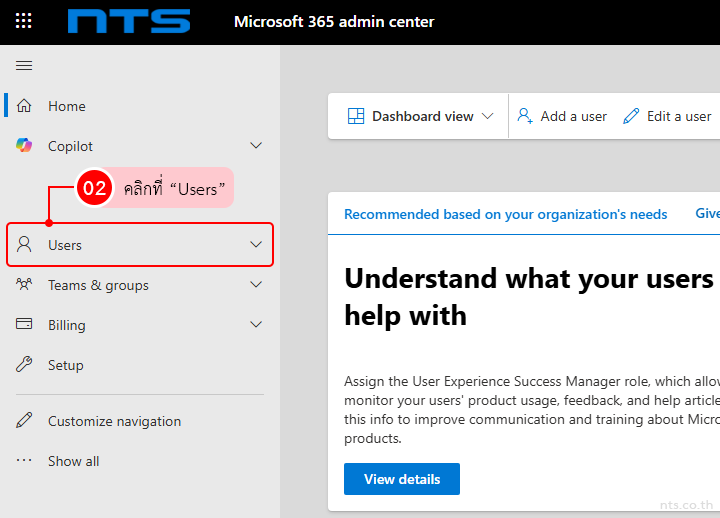Click the Billing card icon
The height and width of the screenshot is (518, 720).
[x=25, y=325]
